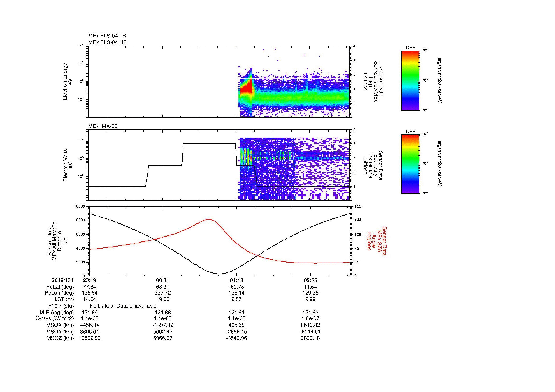The width and height of the screenshot is (555, 392).
Task: Click the '01:43' time tick label
Action: pyautogui.click(x=236, y=280)
